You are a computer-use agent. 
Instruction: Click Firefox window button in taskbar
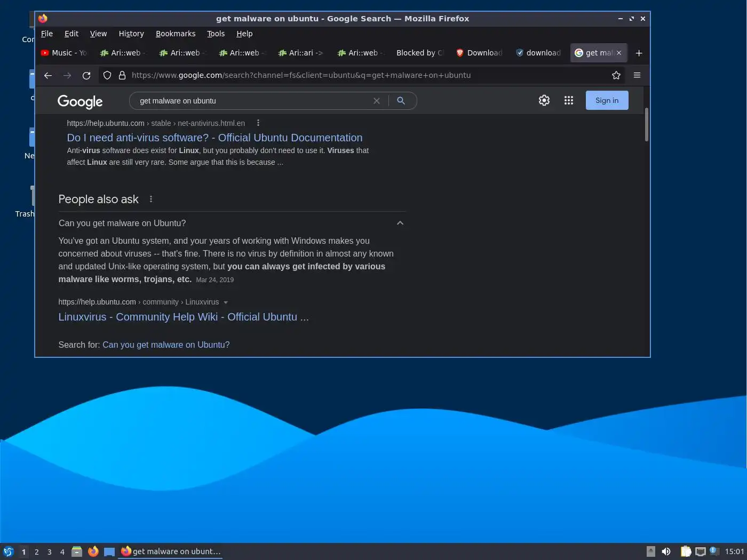tap(170, 551)
